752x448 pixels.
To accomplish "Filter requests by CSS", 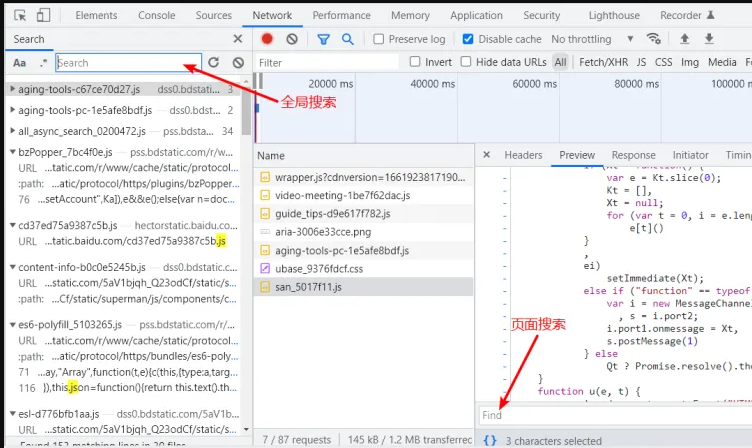I will pyautogui.click(x=663, y=62).
